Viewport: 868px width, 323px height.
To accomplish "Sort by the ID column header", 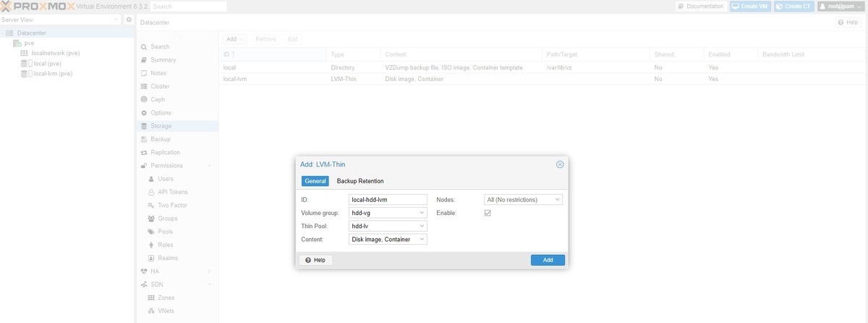I will tap(273, 54).
